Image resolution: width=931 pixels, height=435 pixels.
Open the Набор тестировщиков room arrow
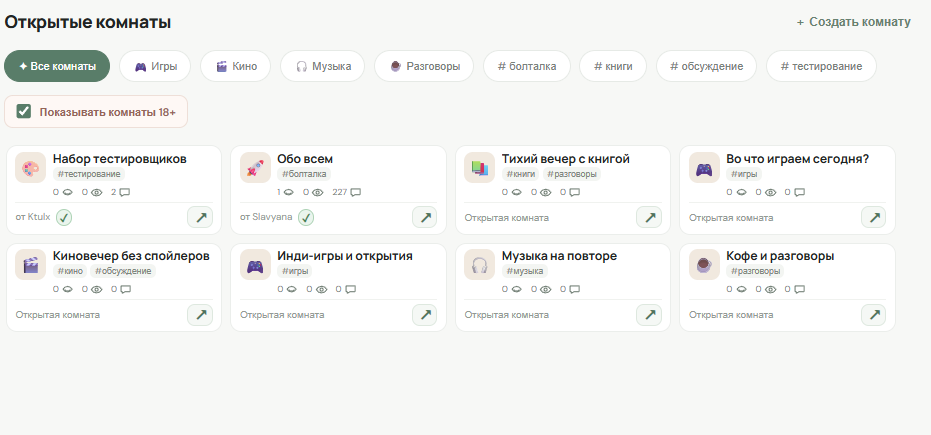200,217
